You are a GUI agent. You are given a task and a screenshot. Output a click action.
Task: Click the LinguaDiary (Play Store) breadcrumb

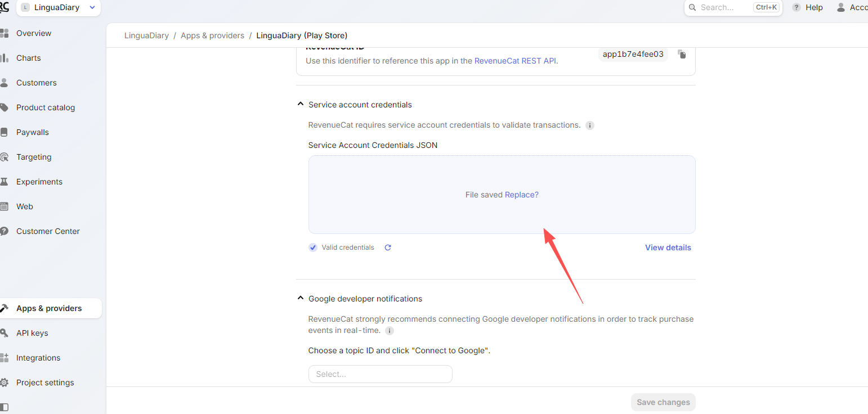(x=302, y=35)
